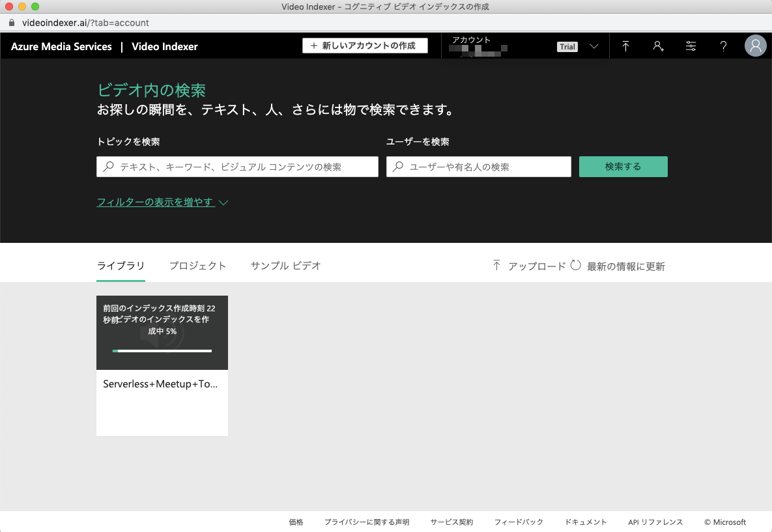
Task: Click the upload icon next to ライブラリ tabs
Action: pyautogui.click(x=496, y=265)
